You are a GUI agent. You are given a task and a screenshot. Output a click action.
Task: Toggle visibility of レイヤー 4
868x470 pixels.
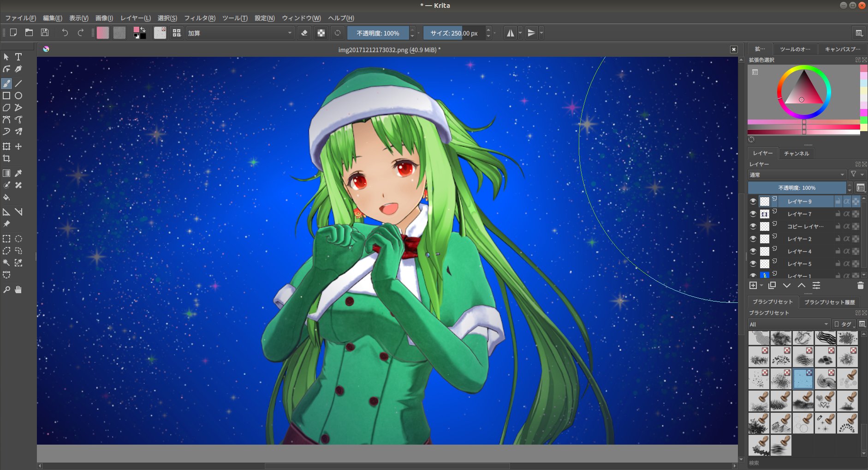click(753, 251)
